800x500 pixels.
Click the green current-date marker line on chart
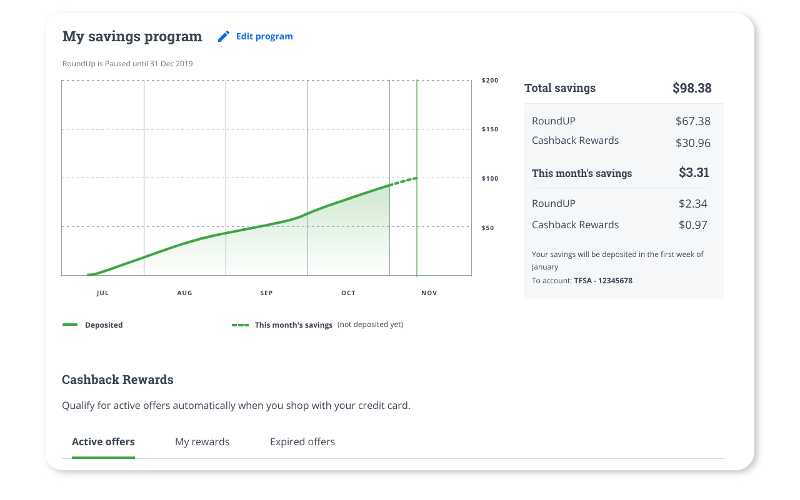coord(417,178)
